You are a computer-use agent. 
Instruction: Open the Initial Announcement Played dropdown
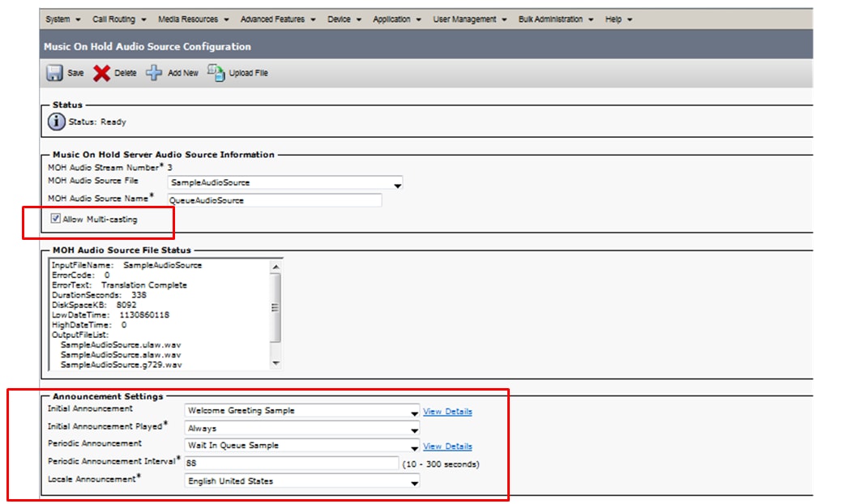tap(413, 429)
